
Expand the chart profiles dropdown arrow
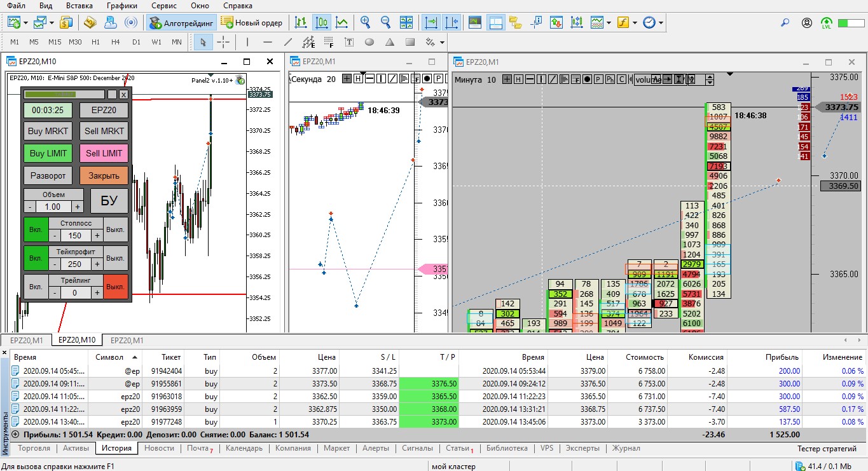click(52, 23)
